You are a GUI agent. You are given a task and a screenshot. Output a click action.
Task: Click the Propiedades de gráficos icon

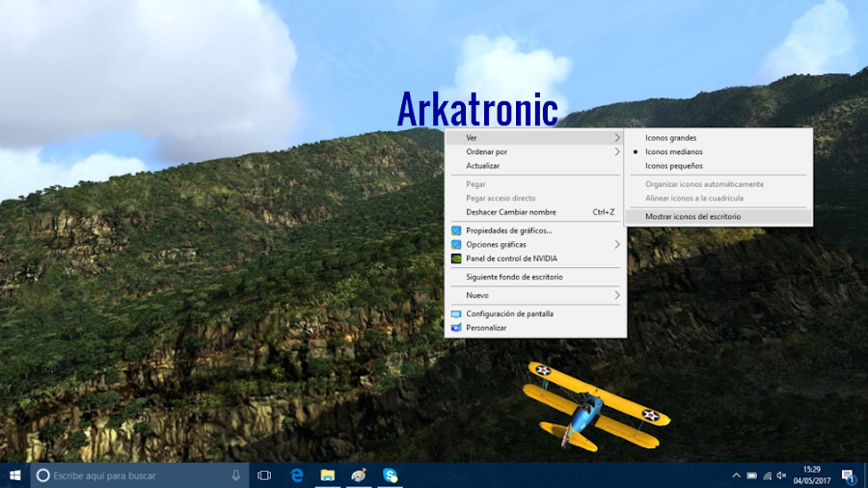[456, 230]
